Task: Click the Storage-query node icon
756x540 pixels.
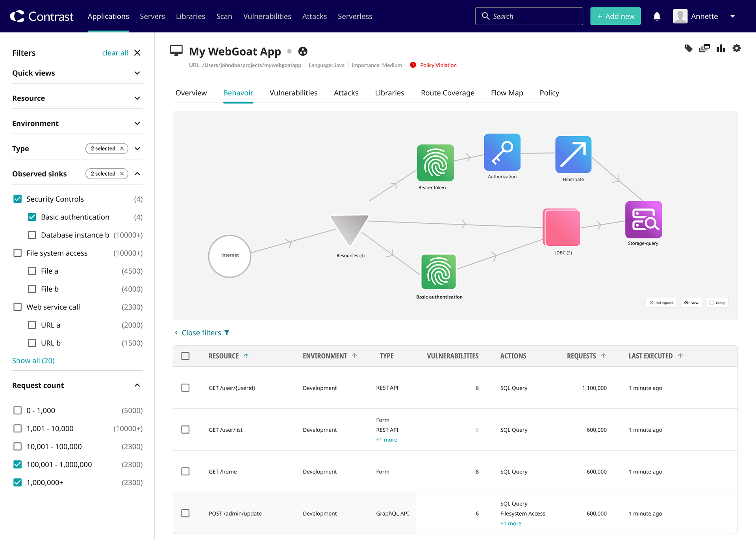Action: click(x=643, y=220)
